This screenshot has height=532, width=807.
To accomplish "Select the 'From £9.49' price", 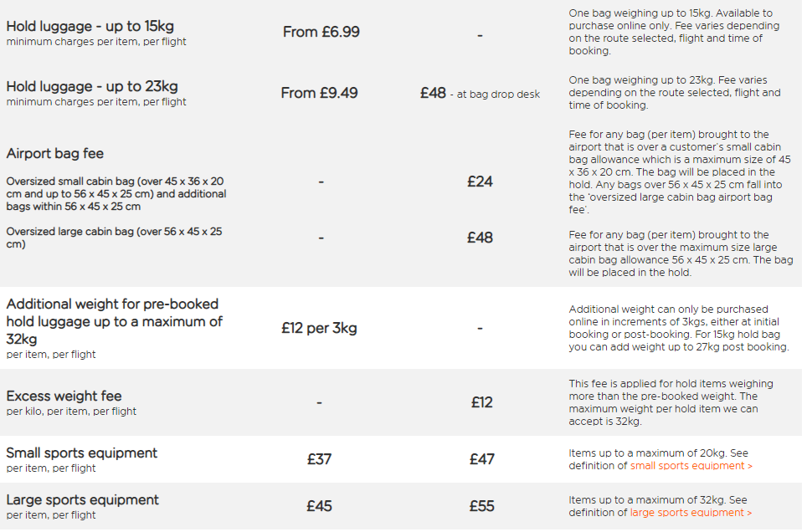I will [x=319, y=93].
